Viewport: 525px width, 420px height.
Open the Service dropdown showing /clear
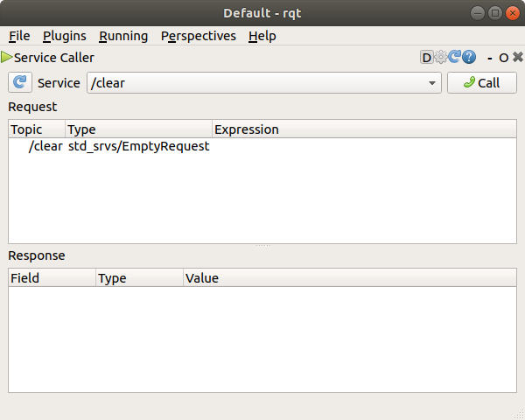pos(263,83)
